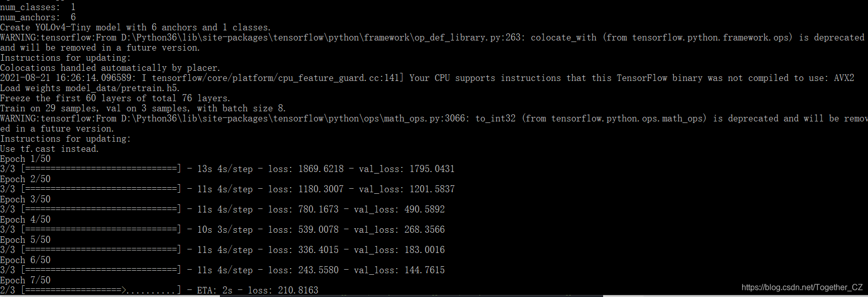Click the partial progress bar of epoch 7
The width and height of the screenshot is (868, 297).
[101, 290]
